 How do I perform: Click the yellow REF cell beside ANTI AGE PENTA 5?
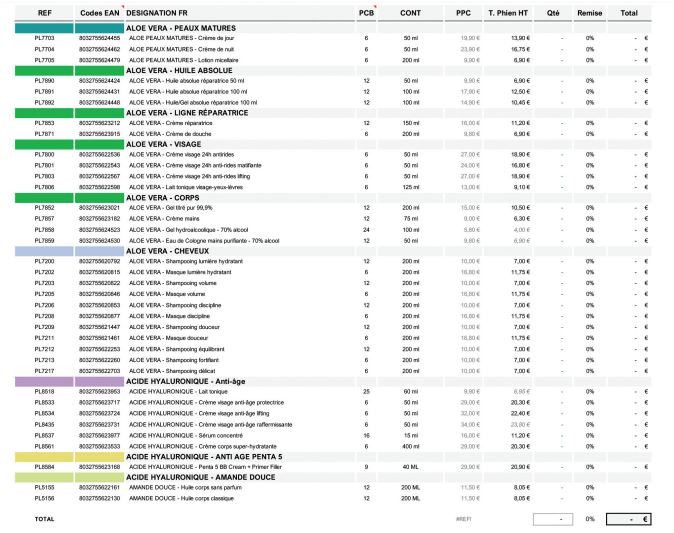point(44,457)
